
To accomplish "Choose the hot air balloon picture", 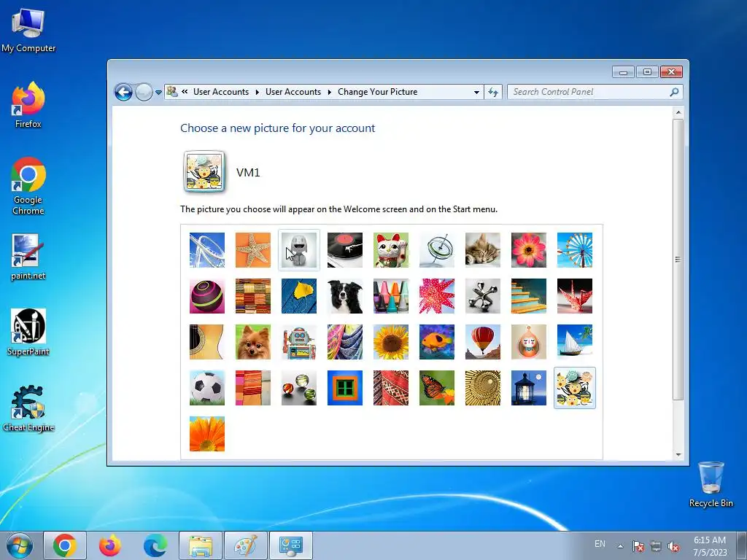I will coord(483,342).
